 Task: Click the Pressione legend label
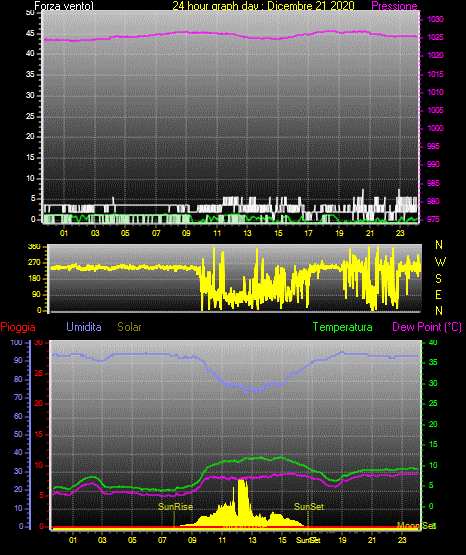coord(394,6)
